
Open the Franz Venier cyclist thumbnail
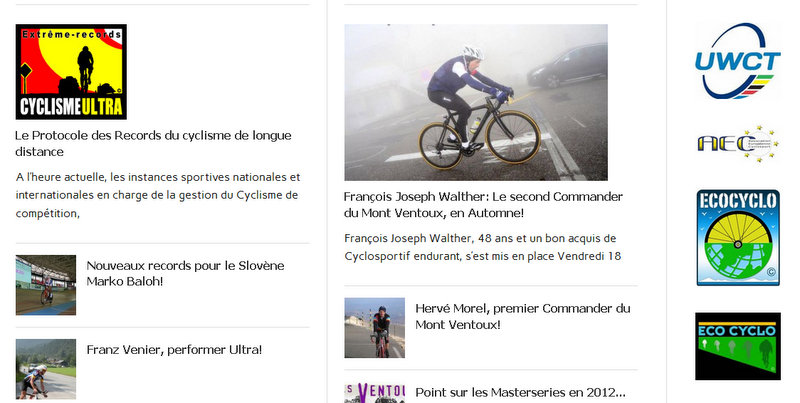(46, 369)
